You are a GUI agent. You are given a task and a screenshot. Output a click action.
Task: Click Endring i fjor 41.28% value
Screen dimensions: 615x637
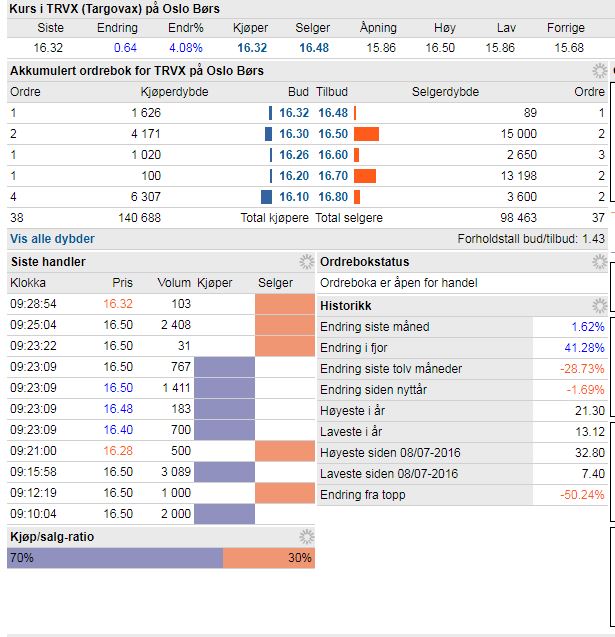point(584,348)
